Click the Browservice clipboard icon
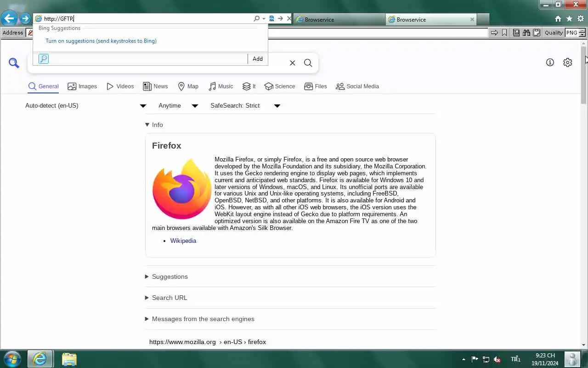 point(537,33)
